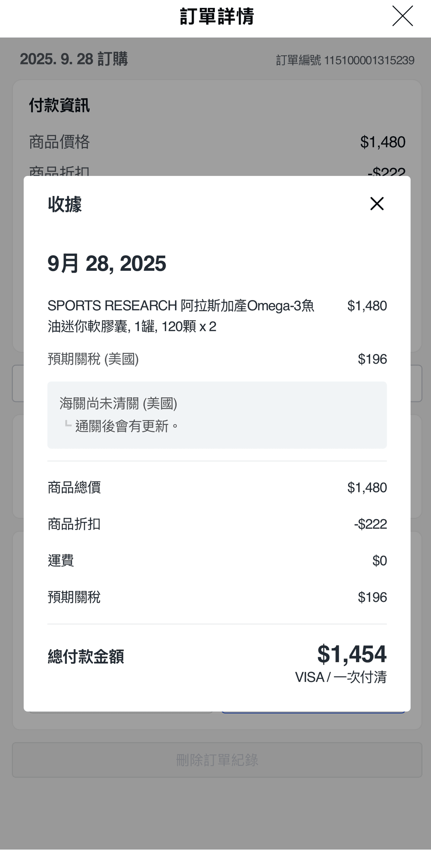Click the VISA / 一次付清 payment method
431x868 pixels.
click(340, 677)
